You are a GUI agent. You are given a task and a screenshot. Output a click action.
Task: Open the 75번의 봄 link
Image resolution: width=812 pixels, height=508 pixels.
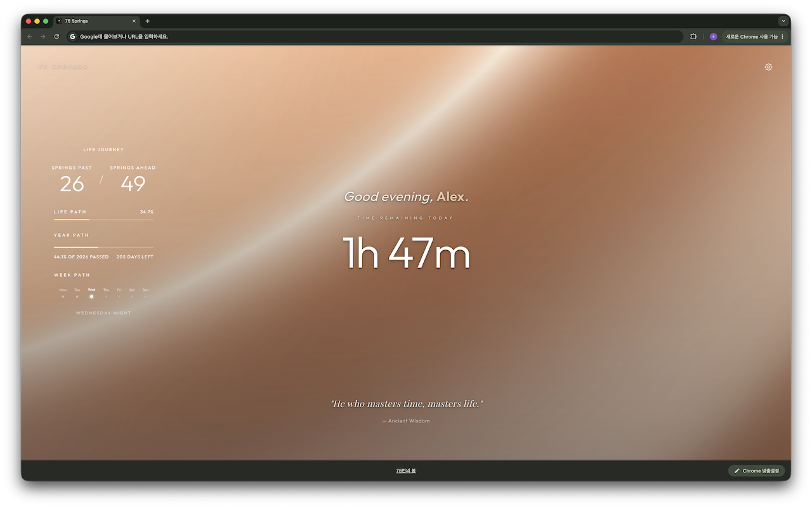pyautogui.click(x=406, y=471)
